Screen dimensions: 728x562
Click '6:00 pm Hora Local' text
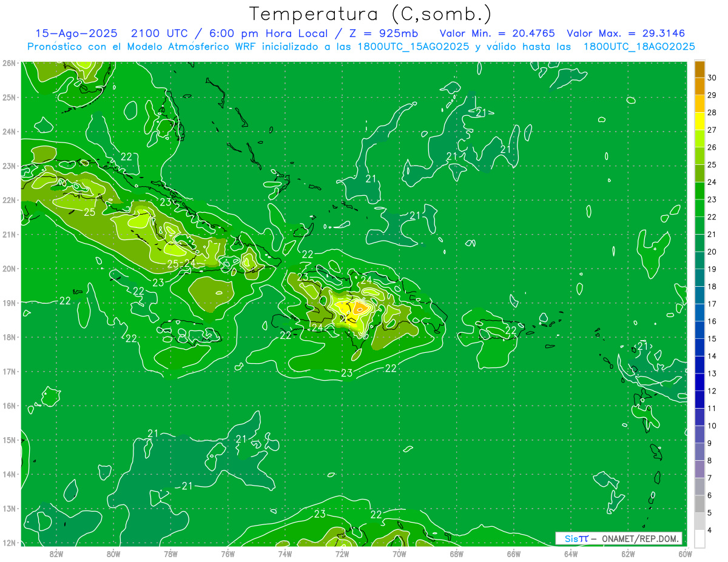(x=268, y=34)
